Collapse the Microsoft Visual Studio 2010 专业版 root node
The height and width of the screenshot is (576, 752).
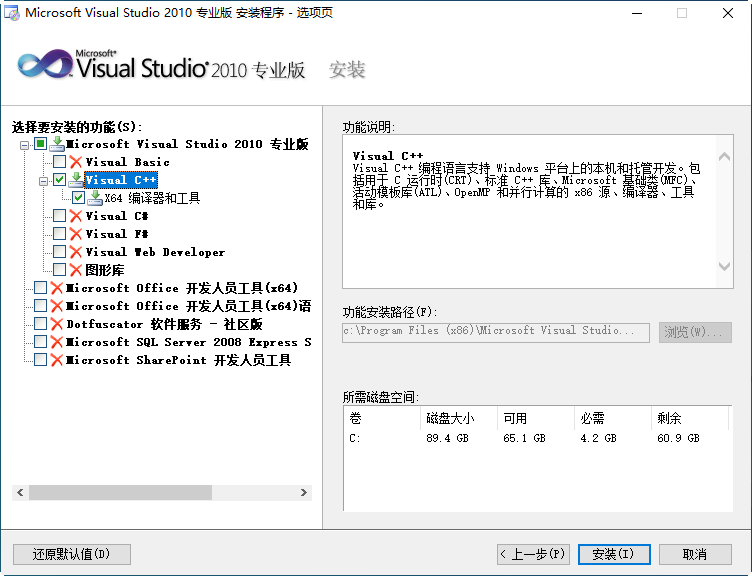(24, 145)
